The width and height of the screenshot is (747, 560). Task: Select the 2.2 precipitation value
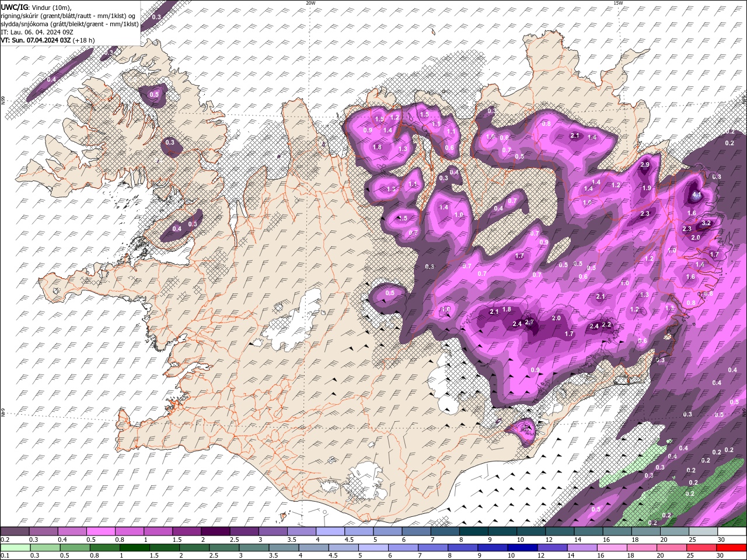click(606, 324)
